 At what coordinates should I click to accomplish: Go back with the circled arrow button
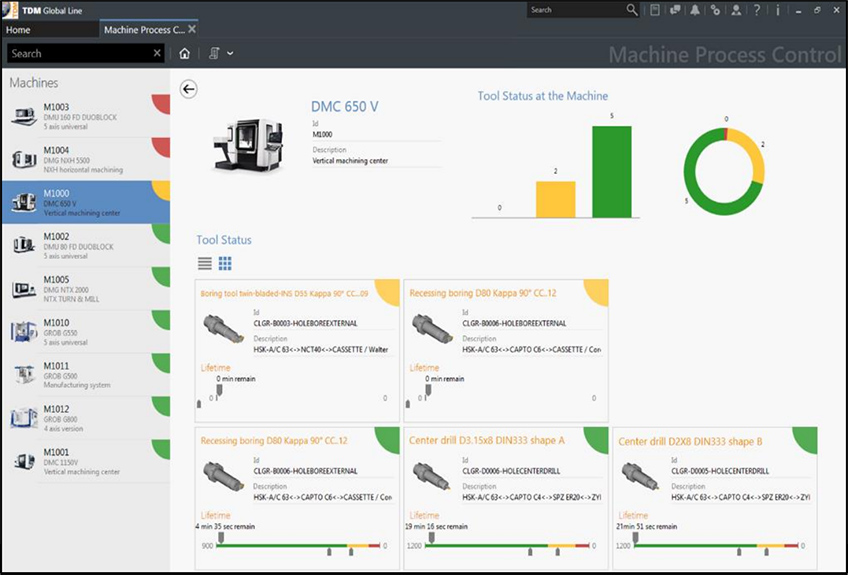[188, 89]
